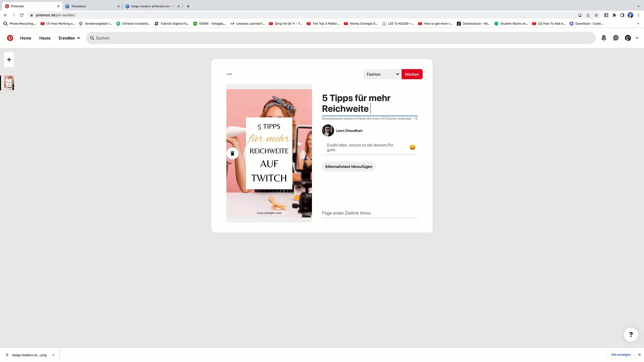Open the Fashion board dropdown
This screenshot has height=362, width=644.
(382, 74)
